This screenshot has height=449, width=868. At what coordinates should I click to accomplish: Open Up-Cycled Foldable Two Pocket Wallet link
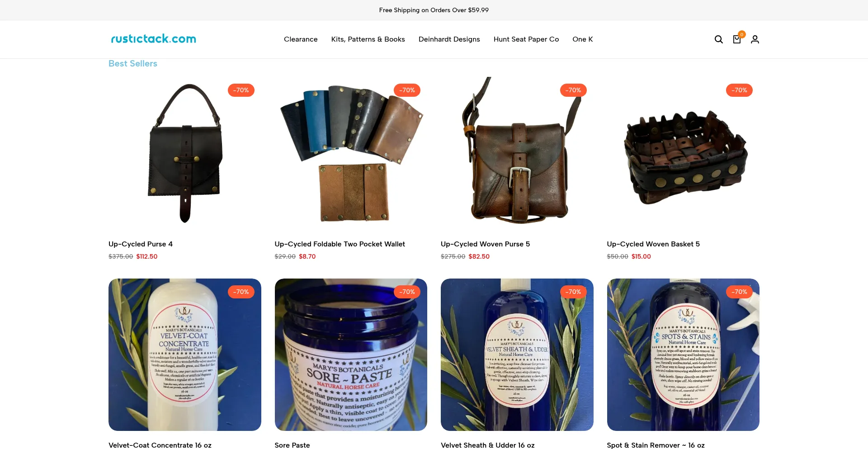(340, 244)
